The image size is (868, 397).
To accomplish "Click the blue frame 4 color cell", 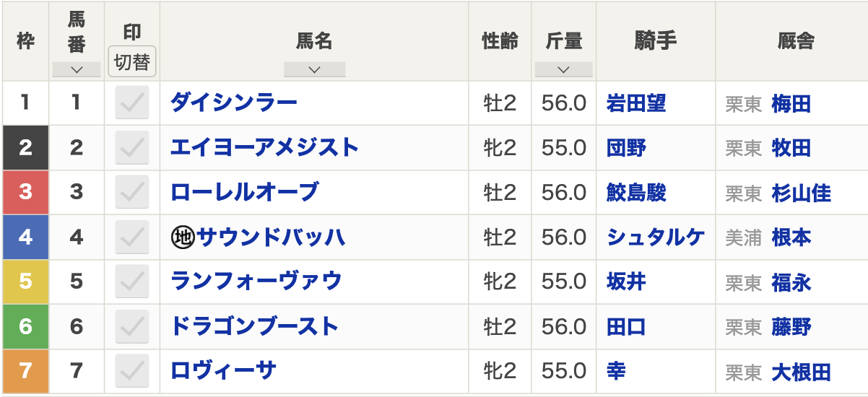I will click(25, 237).
